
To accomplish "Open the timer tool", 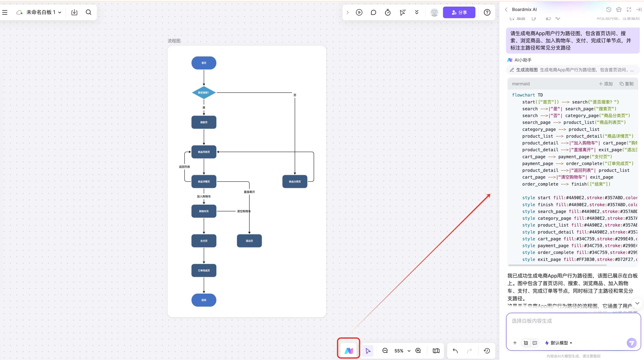I will coord(388,12).
